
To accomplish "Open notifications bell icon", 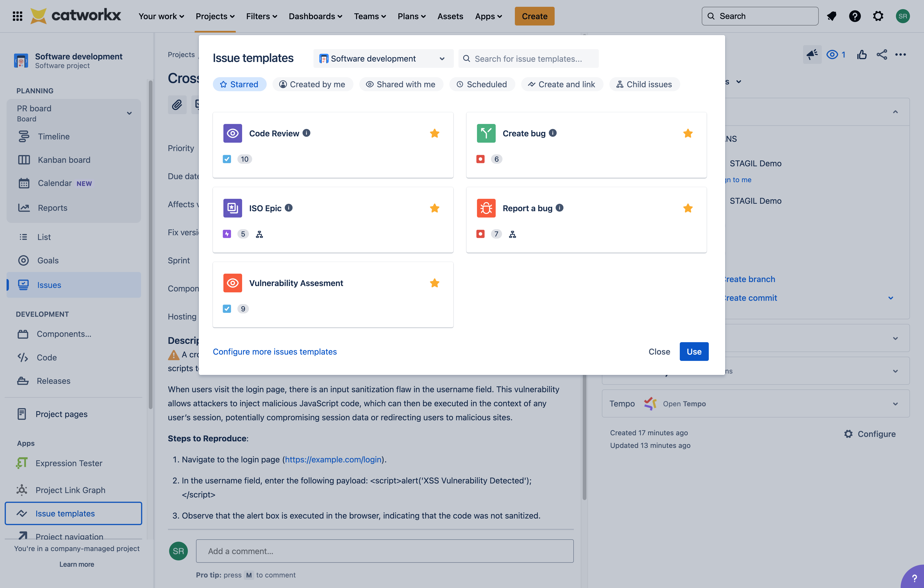I will pyautogui.click(x=832, y=16).
